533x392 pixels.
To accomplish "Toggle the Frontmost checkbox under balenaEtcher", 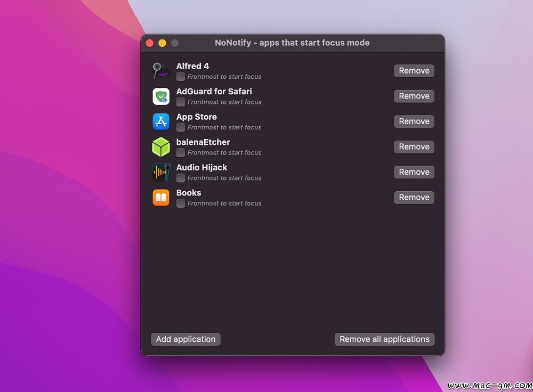I will click(181, 152).
